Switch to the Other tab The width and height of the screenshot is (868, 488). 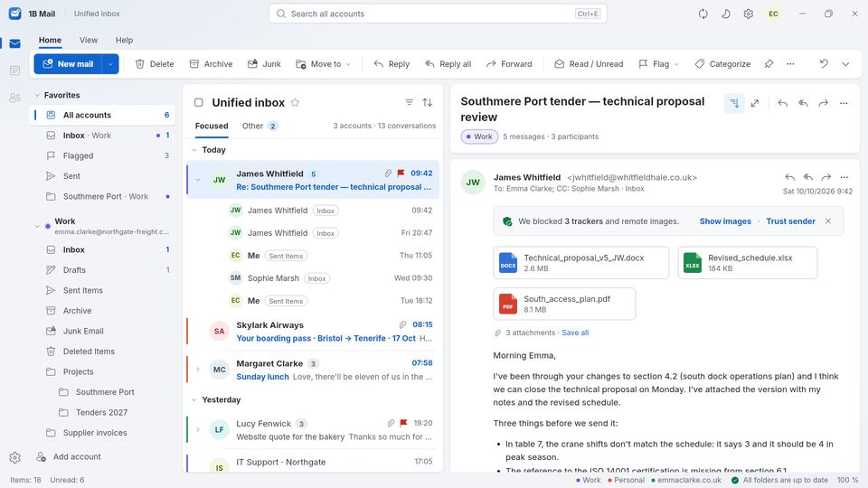click(x=259, y=127)
